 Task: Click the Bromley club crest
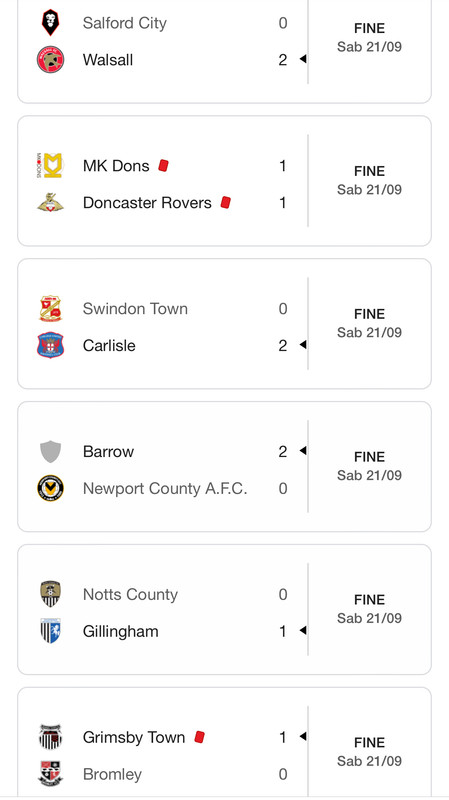(x=51, y=773)
